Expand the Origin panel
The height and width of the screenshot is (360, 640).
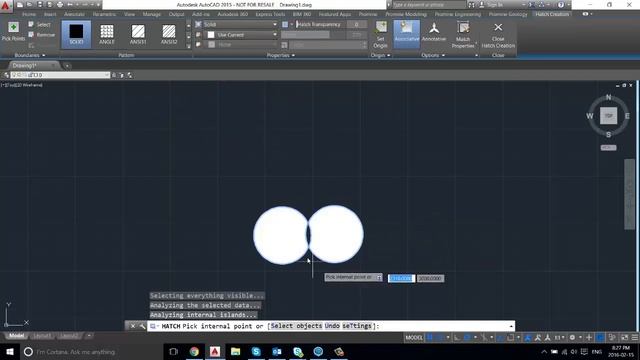pyautogui.click(x=380, y=55)
